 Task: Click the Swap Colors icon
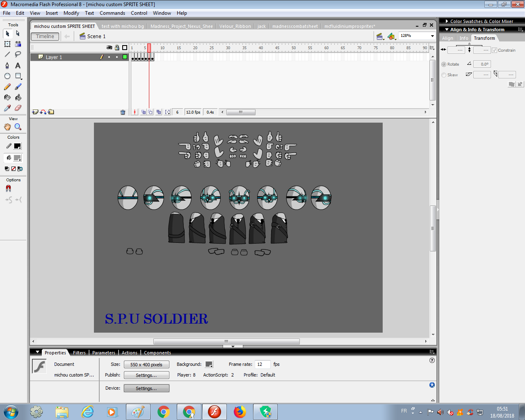click(20, 169)
